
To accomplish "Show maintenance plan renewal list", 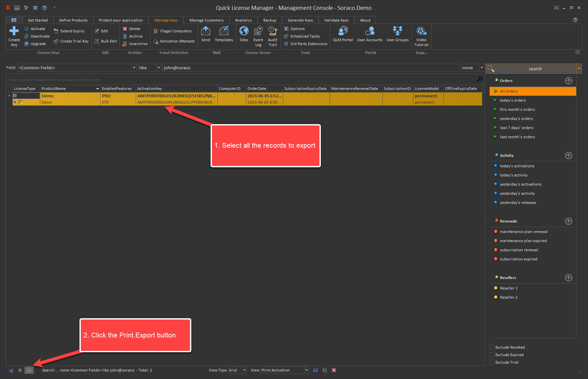I will tap(524, 232).
